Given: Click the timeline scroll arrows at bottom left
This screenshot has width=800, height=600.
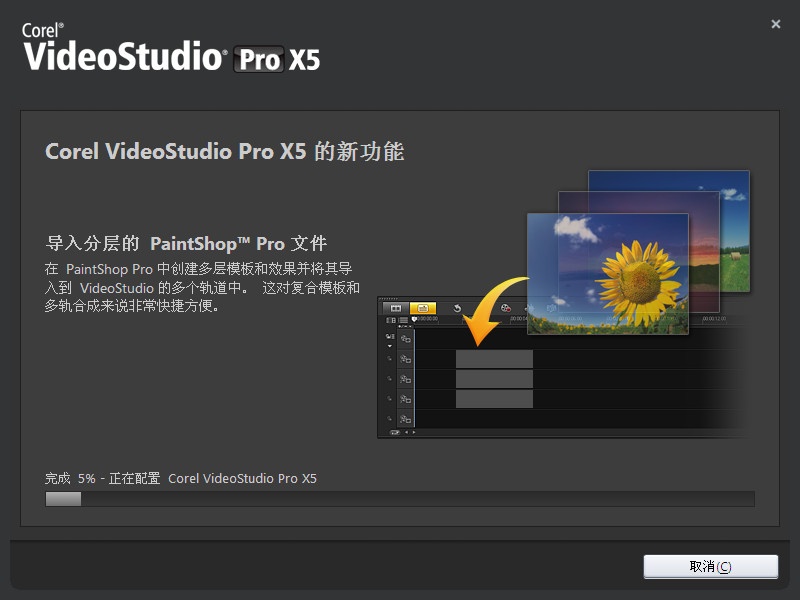Looking at the screenshot, I should coord(410,432).
